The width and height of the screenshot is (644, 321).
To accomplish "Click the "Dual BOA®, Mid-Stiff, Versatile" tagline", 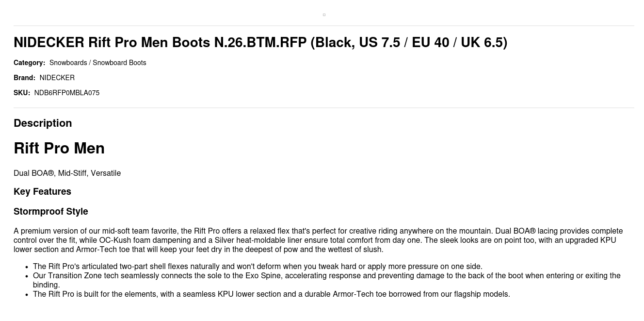I will [67, 173].
